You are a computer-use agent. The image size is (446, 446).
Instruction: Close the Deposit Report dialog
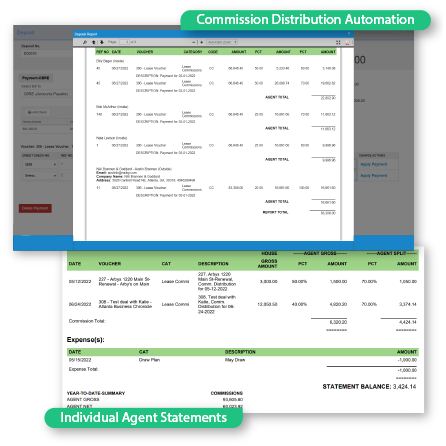tap(349, 34)
